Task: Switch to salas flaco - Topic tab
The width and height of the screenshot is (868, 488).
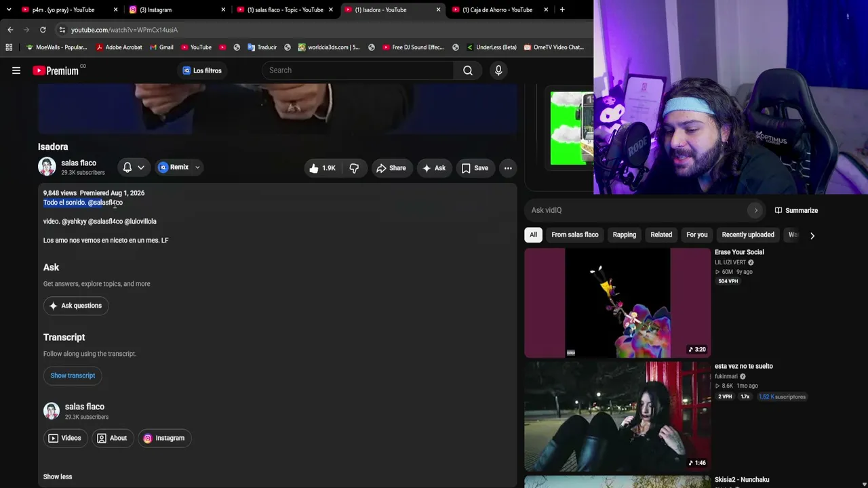Action: click(285, 9)
